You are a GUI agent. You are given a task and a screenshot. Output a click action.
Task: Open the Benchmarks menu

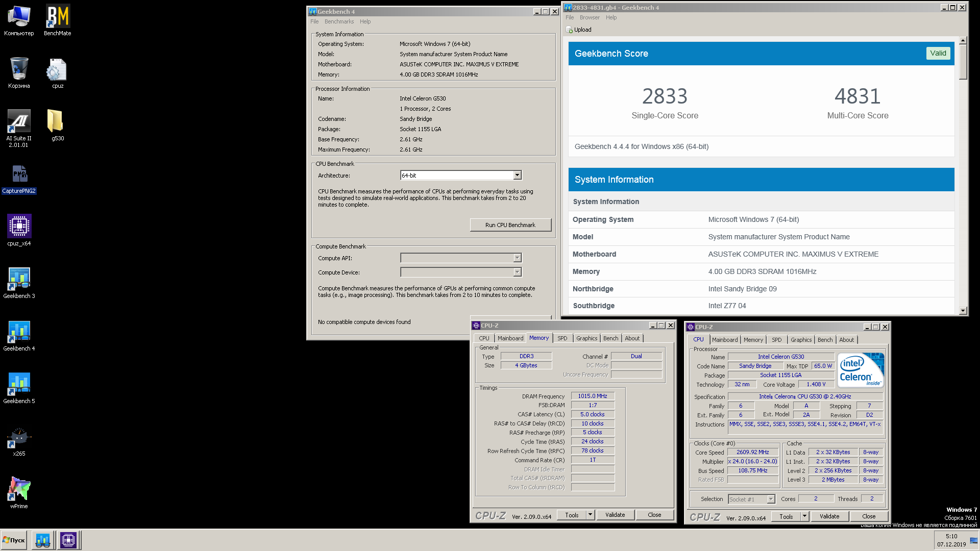coord(339,21)
